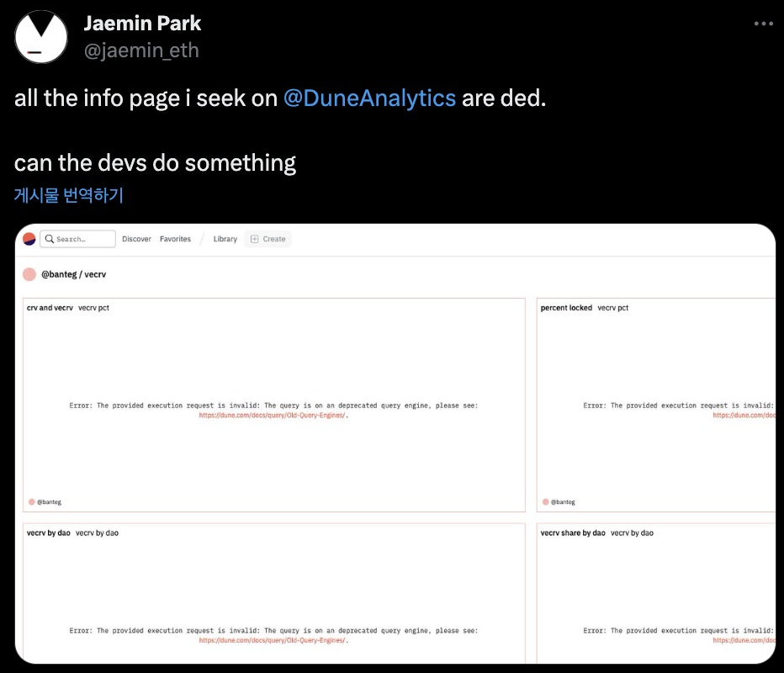Image resolution: width=784 pixels, height=673 pixels.
Task: Click banteg avatar under percent locked panel
Action: point(546,501)
